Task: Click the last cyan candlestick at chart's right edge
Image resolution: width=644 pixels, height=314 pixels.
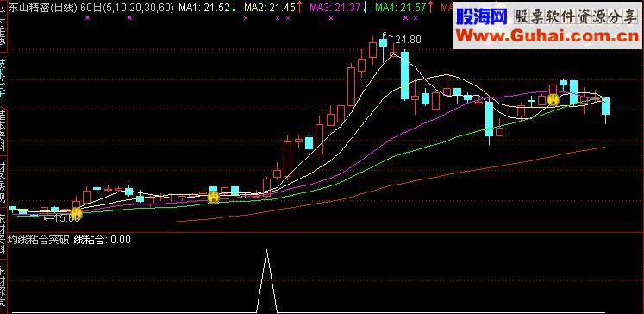Action: click(606, 106)
